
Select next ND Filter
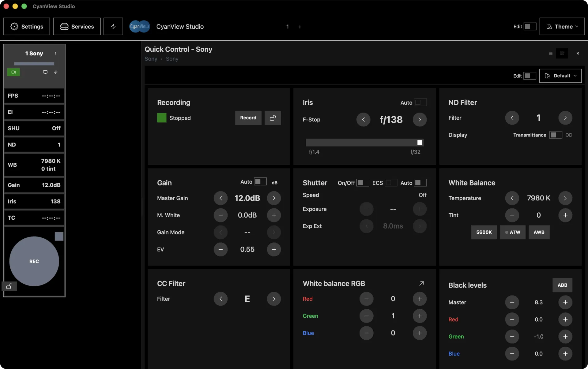tap(565, 118)
